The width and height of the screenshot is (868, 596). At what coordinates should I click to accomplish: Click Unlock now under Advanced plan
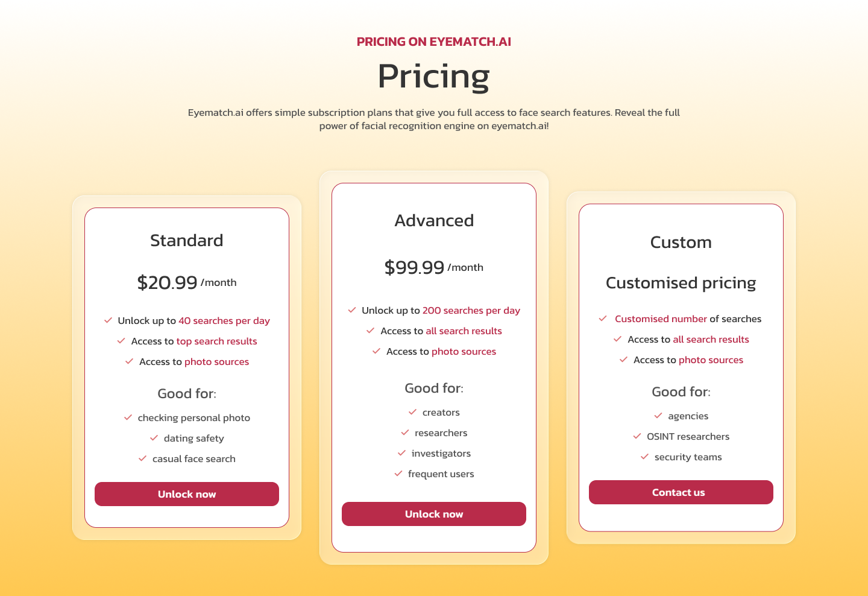pyautogui.click(x=434, y=514)
